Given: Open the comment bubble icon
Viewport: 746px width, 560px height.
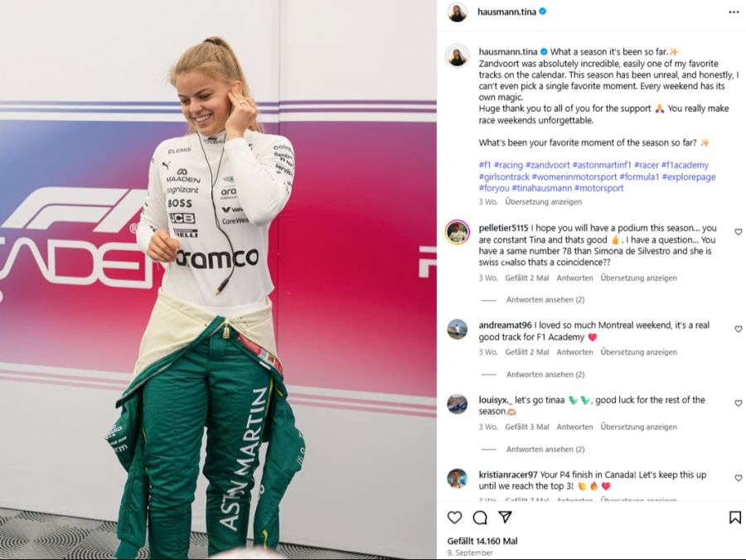Looking at the screenshot, I should (x=480, y=517).
